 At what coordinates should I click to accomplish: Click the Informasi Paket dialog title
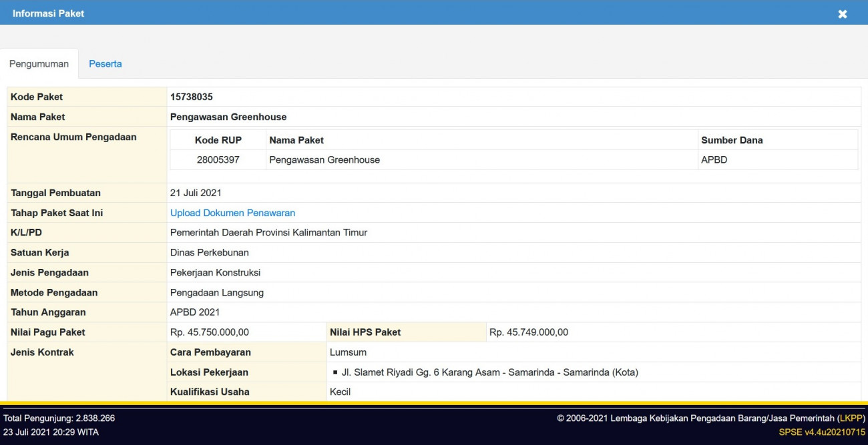tap(48, 13)
